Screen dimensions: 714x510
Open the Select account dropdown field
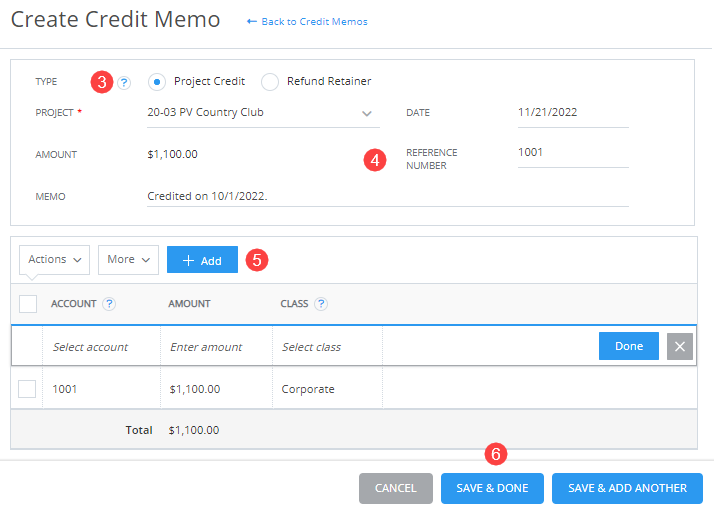102,347
